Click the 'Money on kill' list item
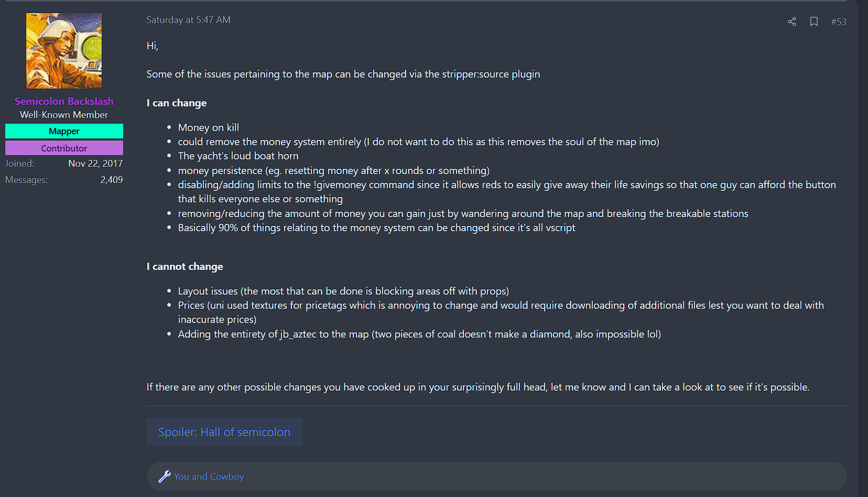The height and width of the screenshot is (497, 868). coord(209,127)
